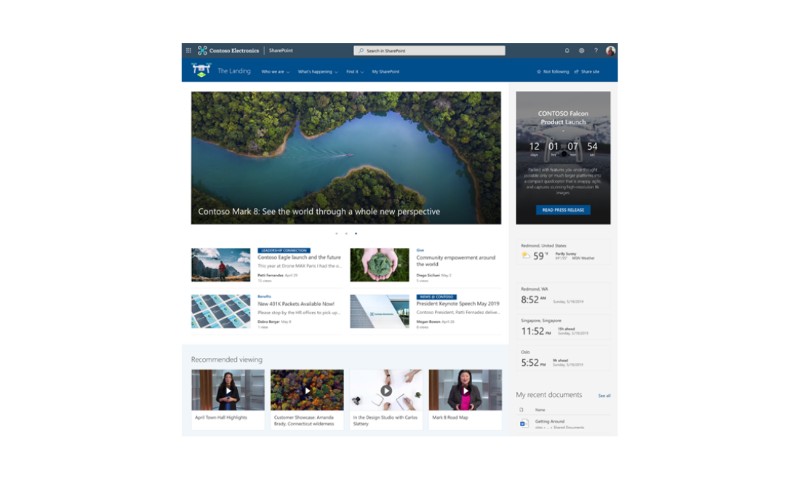Open the user profile avatar

pyautogui.click(x=610, y=50)
